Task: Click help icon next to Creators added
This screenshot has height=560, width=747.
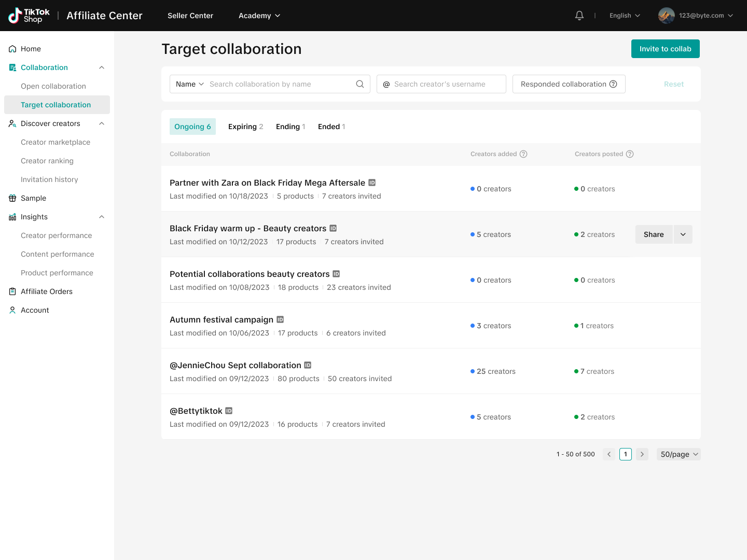Action: (523, 154)
